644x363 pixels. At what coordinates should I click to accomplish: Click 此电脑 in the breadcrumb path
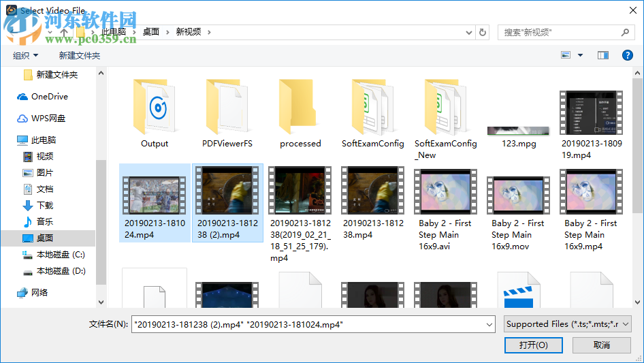click(114, 32)
